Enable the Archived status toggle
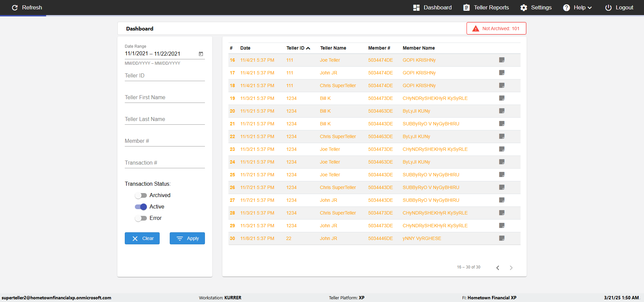This screenshot has height=302, width=644. tap(141, 195)
